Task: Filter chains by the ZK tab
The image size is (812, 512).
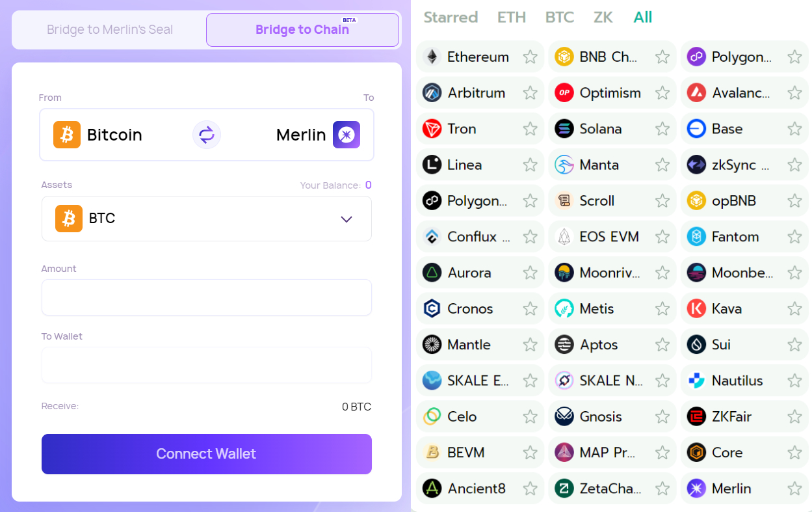Action: point(603,17)
